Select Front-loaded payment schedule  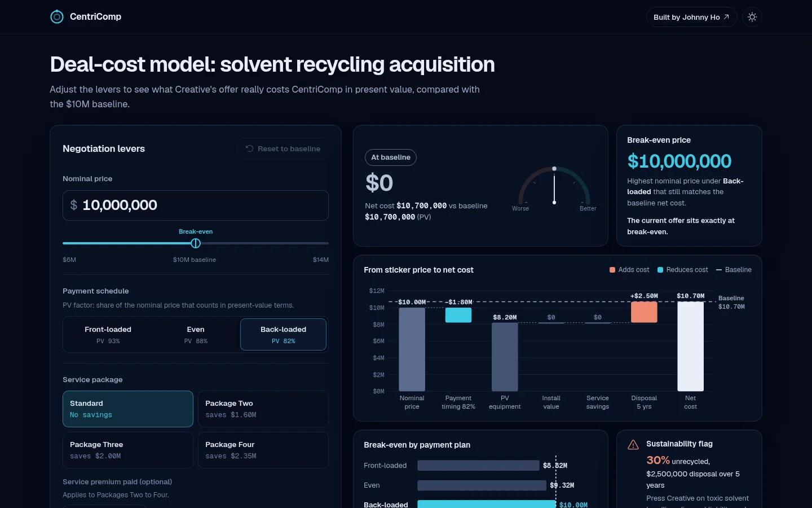point(108,335)
